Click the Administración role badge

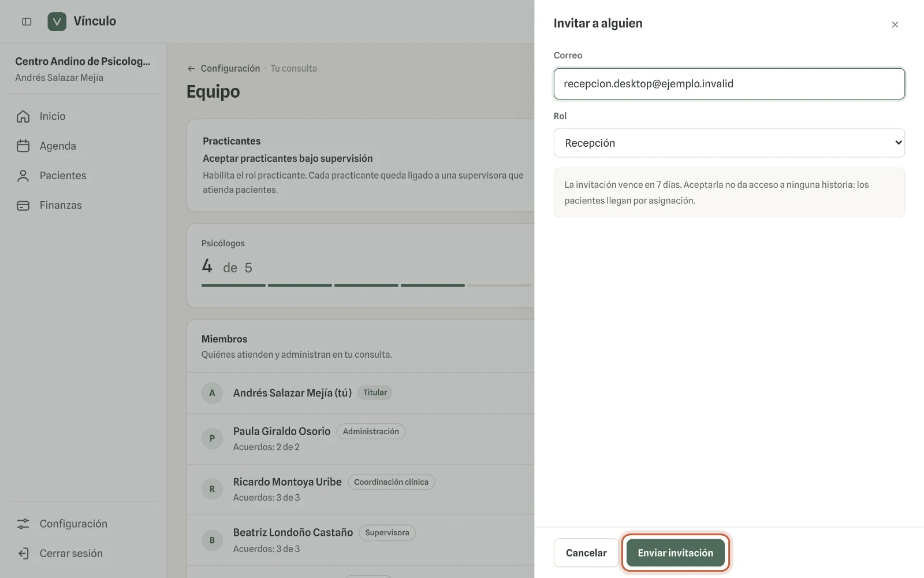(371, 432)
